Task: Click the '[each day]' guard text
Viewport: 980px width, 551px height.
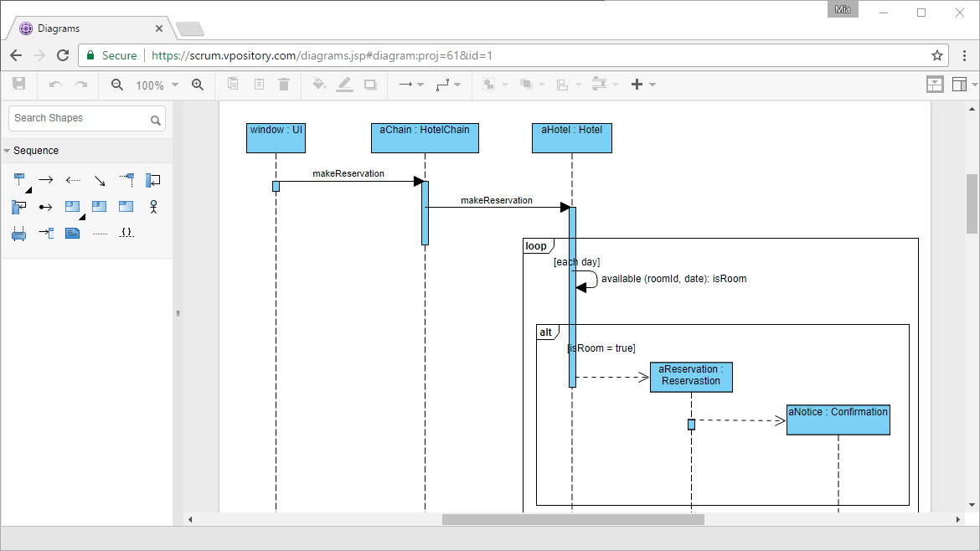Action: [577, 262]
